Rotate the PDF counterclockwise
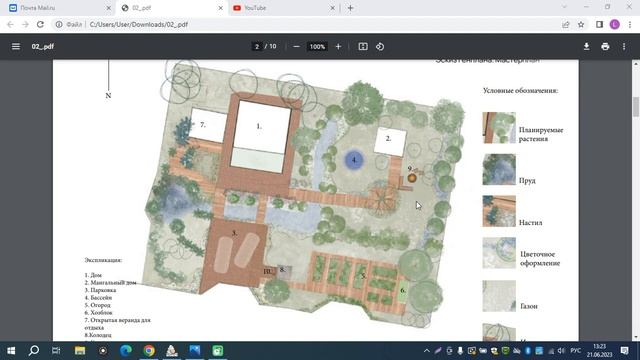 point(380,47)
